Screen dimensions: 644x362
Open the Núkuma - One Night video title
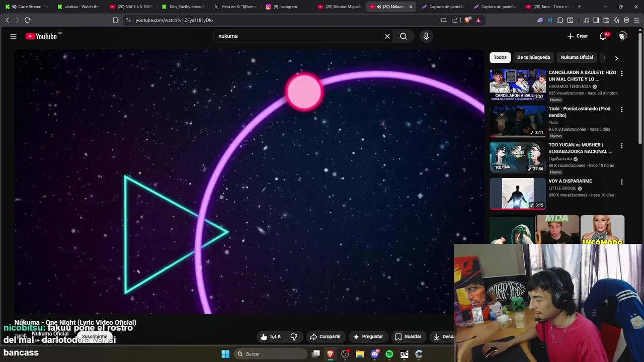pos(75,322)
